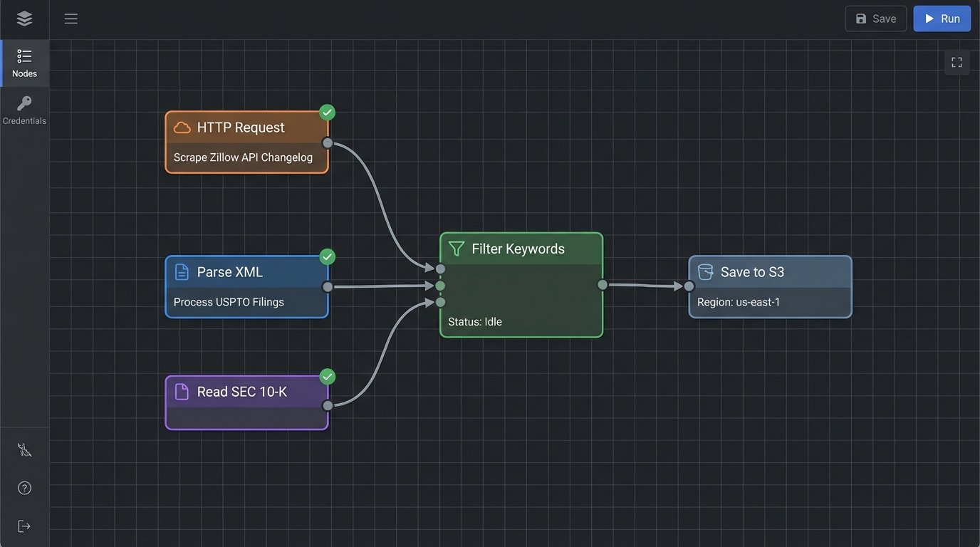This screenshot has width=980, height=547.
Task: Click the input port of Save to S3 node
Action: (x=689, y=286)
